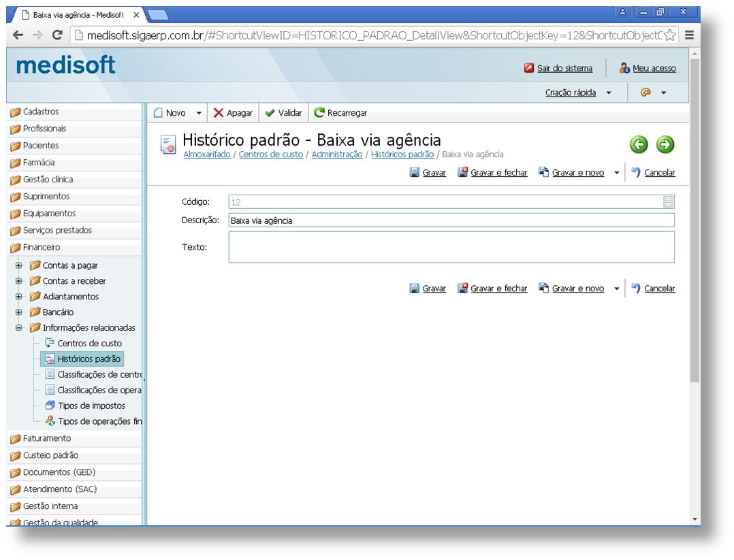
Task: Select Tipos de operações fin tree item
Action: (93, 421)
